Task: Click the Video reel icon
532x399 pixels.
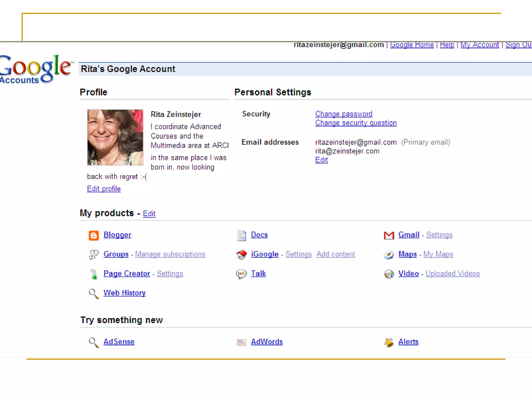Action: point(389,274)
